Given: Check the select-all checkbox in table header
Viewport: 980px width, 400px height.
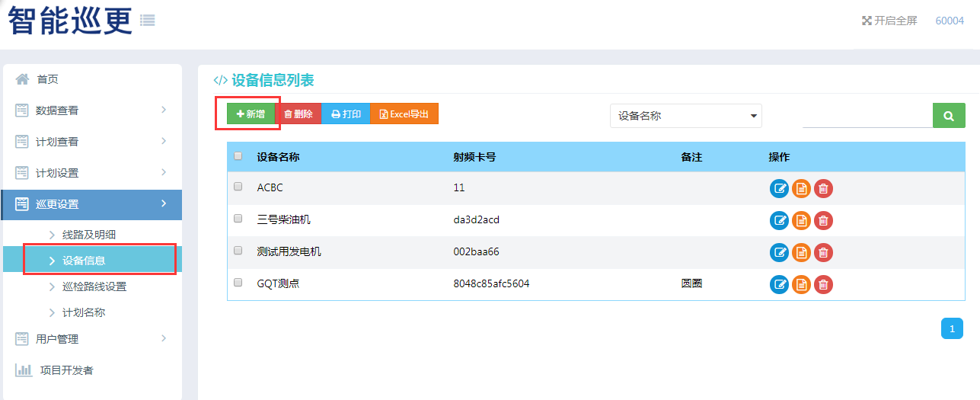Looking at the screenshot, I should coord(238,156).
